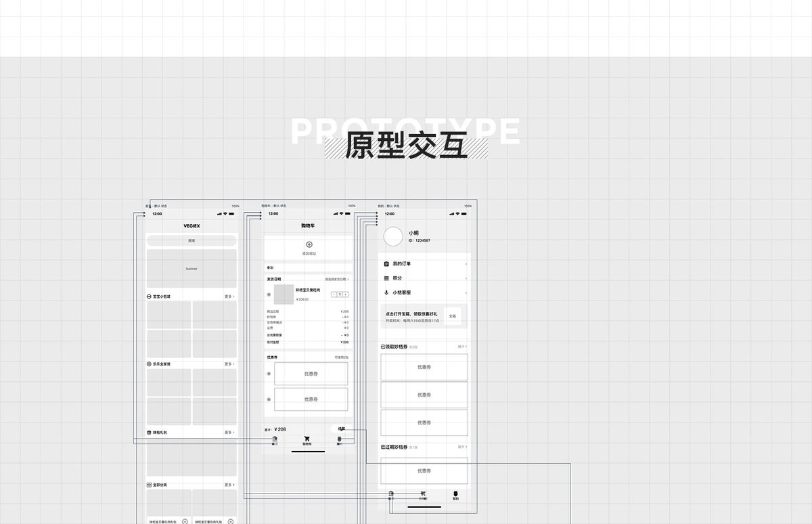Switch to the 我的 tab on the cart screen
Viewport: 812px width, 524px height.
tap(340, 439)
